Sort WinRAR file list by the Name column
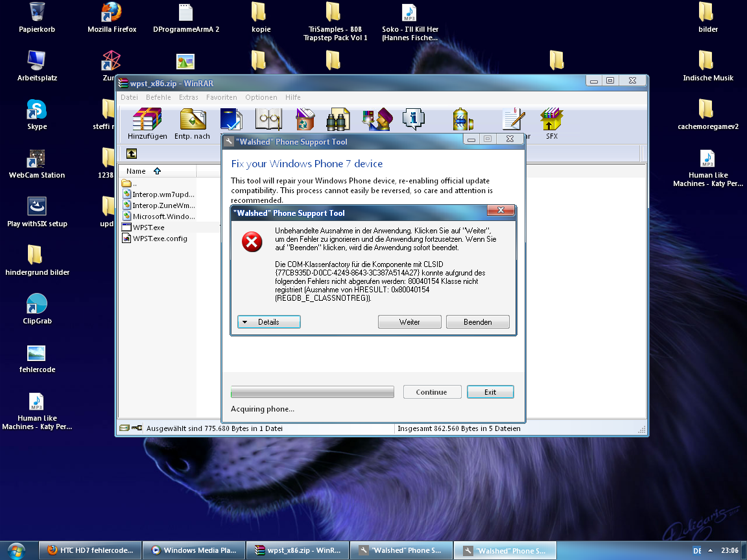The width and height of the screenshot is (747, 560). [x=157, y=171]
